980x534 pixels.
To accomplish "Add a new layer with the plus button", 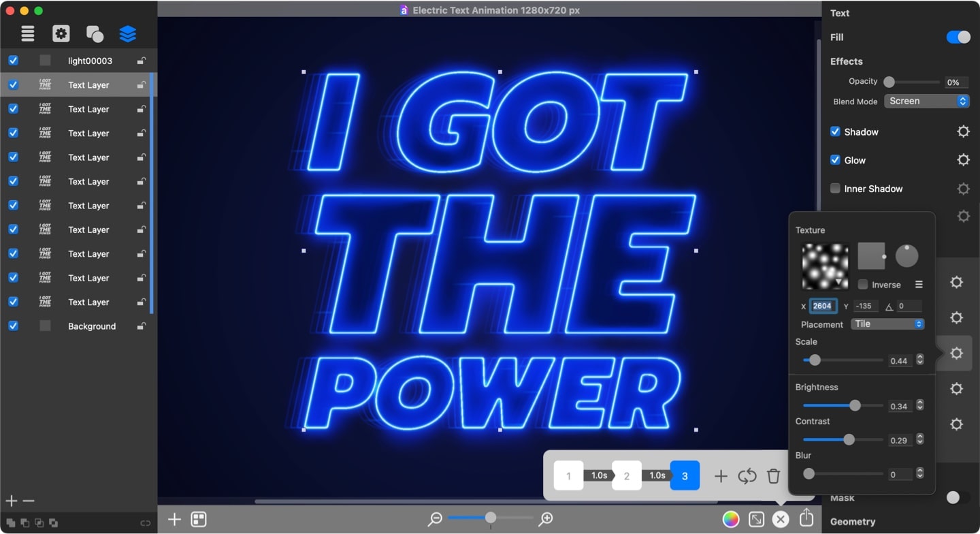I will coord(12,501).
